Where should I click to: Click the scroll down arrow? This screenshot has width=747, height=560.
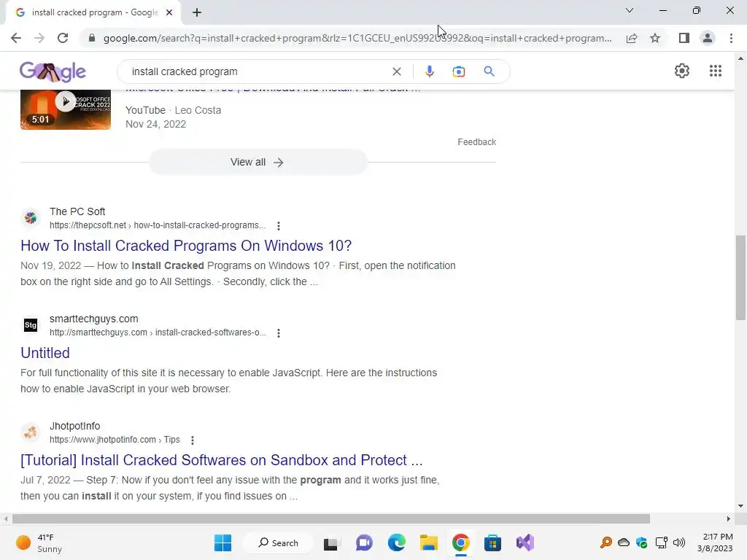(x=740, y=506)
